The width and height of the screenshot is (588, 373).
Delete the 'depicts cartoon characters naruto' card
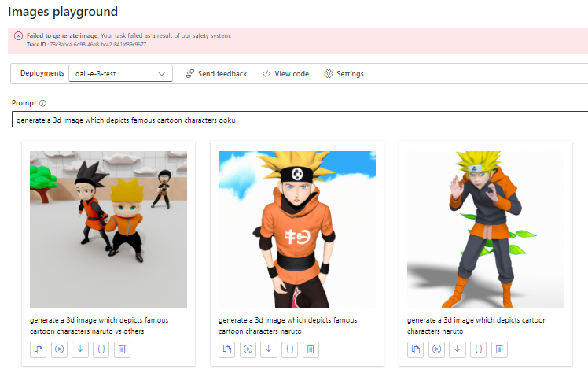(x=499, y=349)
